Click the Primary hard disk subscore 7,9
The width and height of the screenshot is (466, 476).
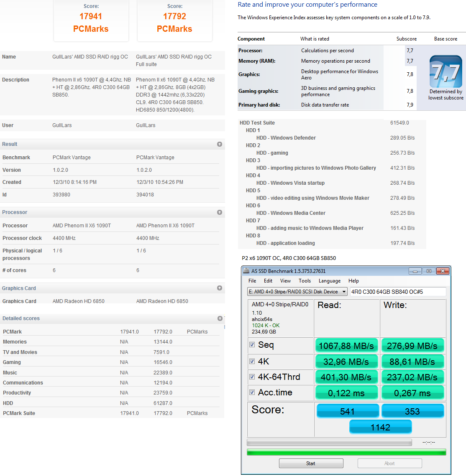[410, 105]
